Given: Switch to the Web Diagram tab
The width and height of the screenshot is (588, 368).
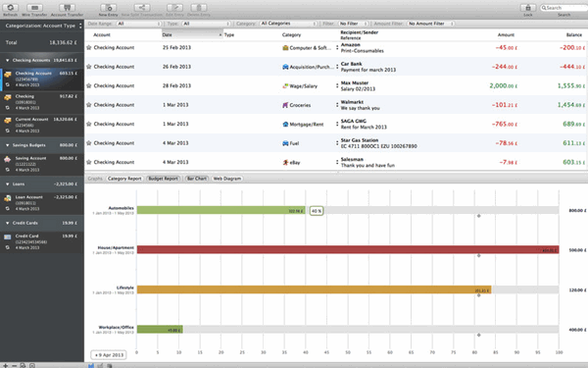Looking at the screenshot, I should pos(227,179).
